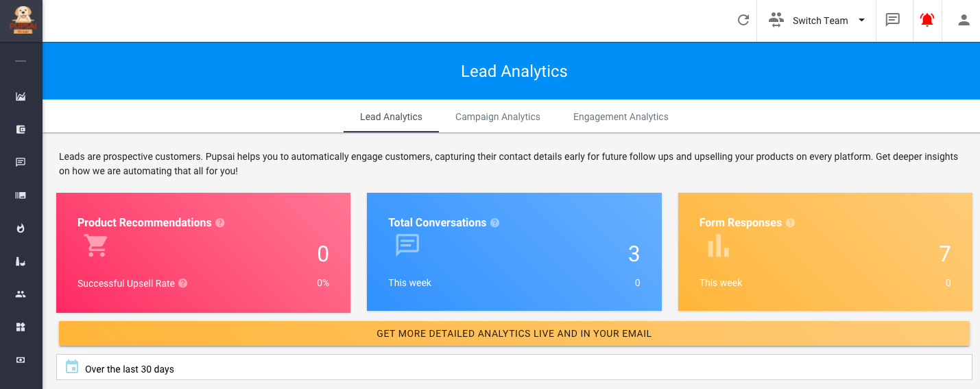980x389 pixels.
Task: Click the flame icon in sidebar
Action: pyautogui.click(x=21, y=228)
